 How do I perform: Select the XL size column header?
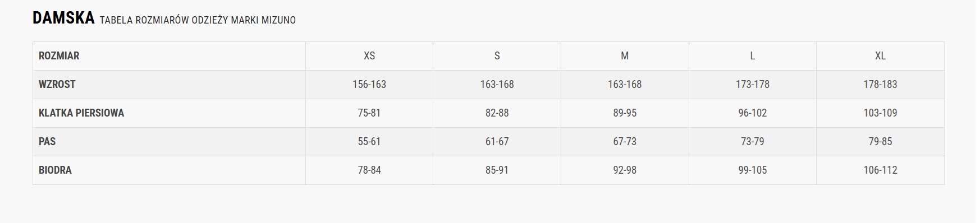tap(880, 56)
